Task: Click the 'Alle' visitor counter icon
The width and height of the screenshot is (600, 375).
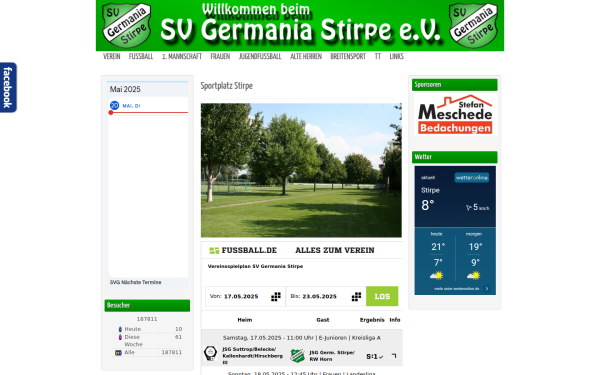Action: [119, 352]
